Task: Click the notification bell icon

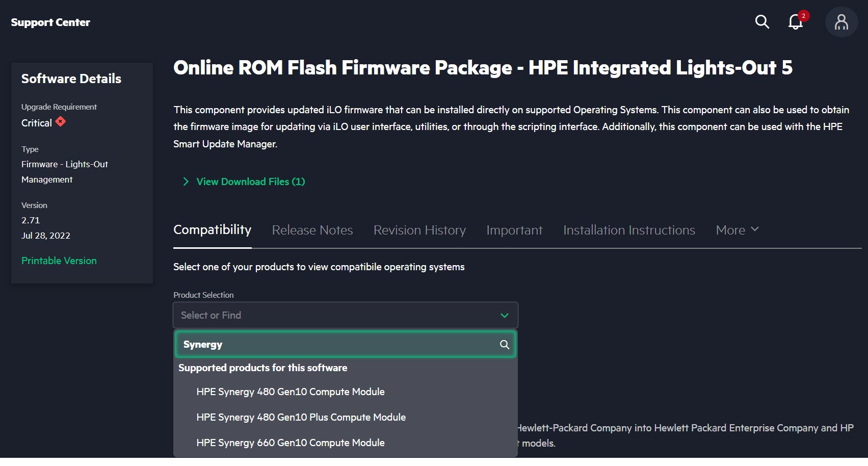Action: pyautogui.click(x=795, y=23)
